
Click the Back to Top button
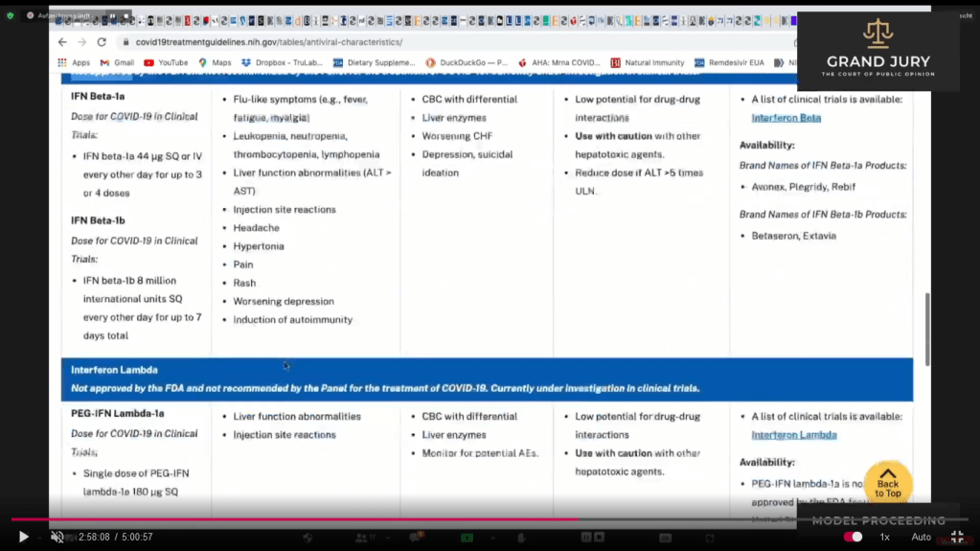pos(887,484)
